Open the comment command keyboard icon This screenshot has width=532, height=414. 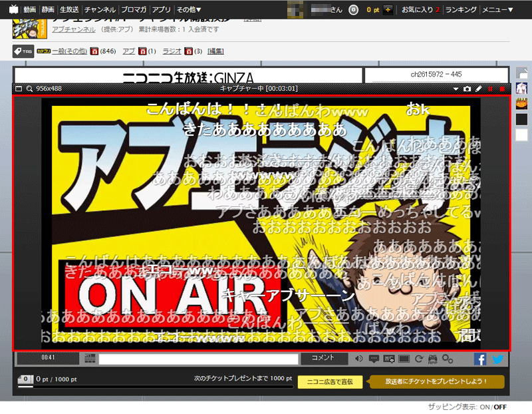coord(90,358)
